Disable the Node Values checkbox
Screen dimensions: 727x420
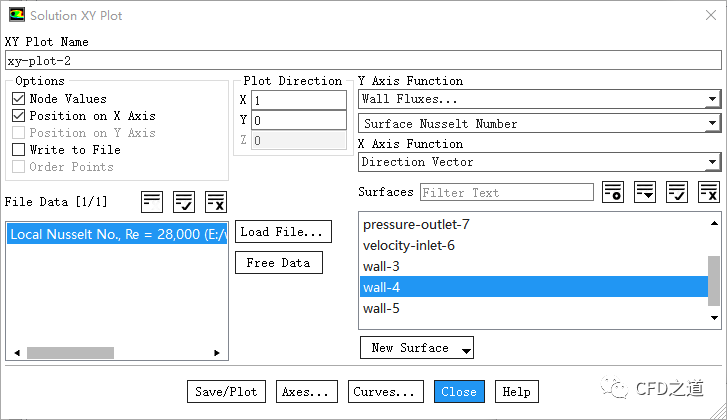(x=19, y=99)
